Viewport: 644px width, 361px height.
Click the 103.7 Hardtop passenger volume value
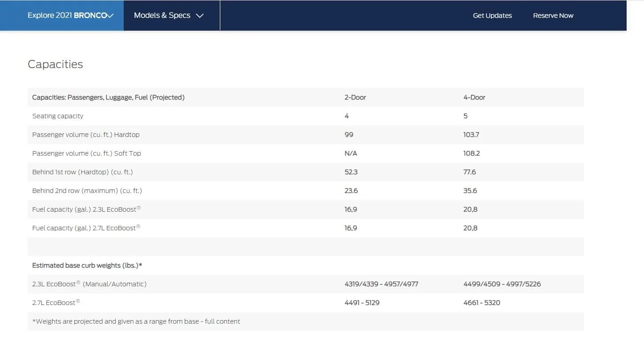coord(471,135)
